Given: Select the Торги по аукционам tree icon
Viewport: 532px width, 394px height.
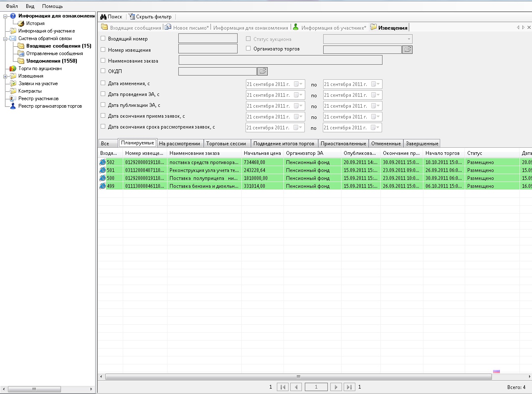Looking at the screenshot, I should 13,68.
